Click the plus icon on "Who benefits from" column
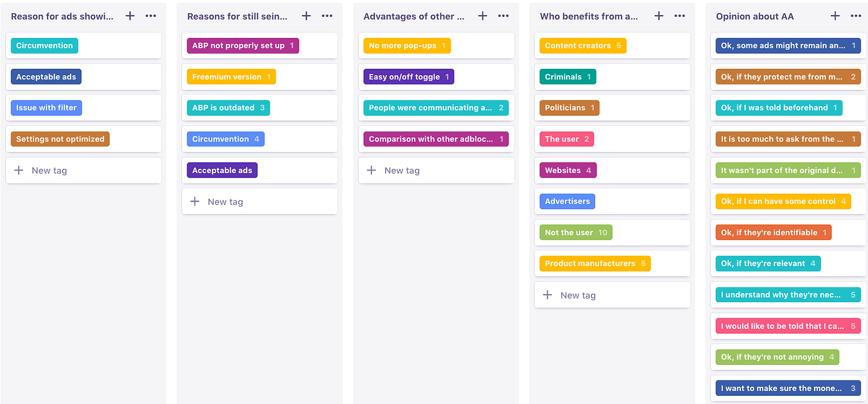The height and width of the screenshot is (404, 868). click(x=658, y=16)
